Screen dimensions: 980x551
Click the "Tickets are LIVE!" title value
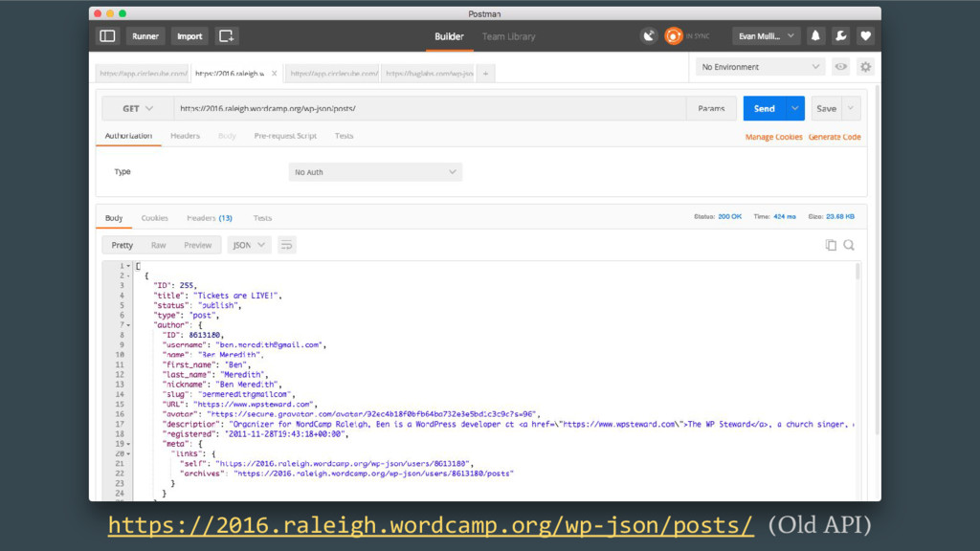tap(237, 296)
